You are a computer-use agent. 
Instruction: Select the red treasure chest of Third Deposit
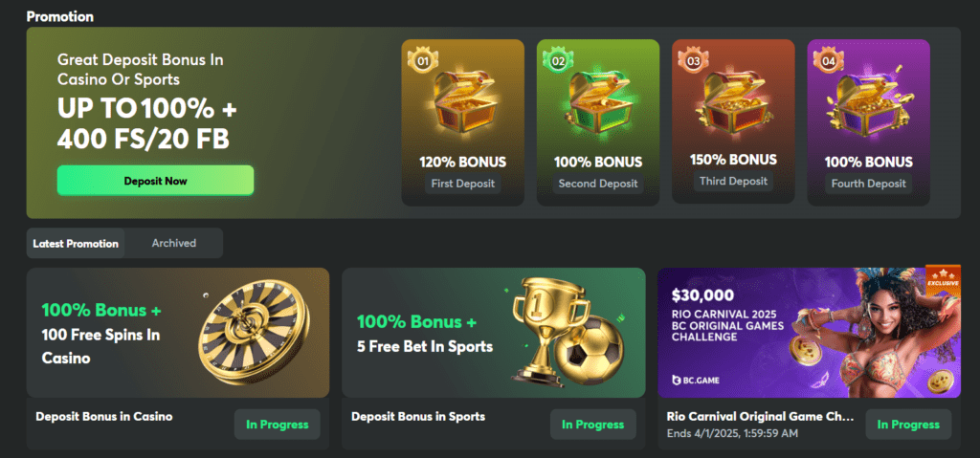click(x=732, y=102)
